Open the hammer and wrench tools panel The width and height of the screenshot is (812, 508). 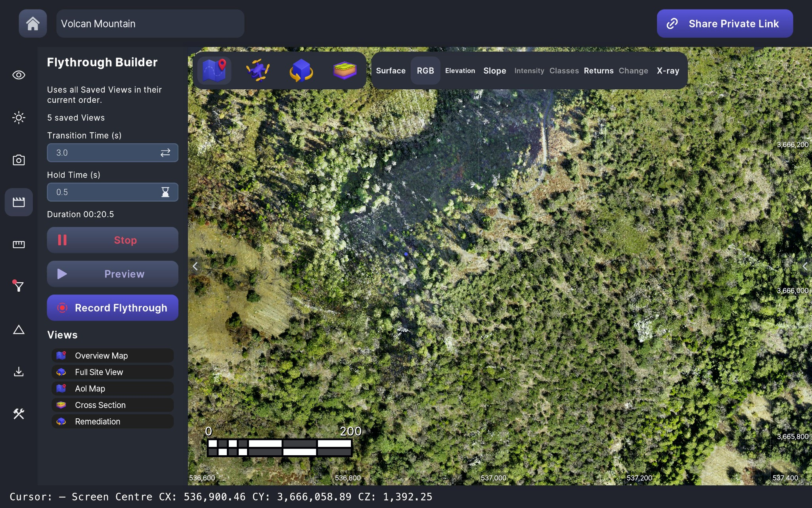[19, 414]
